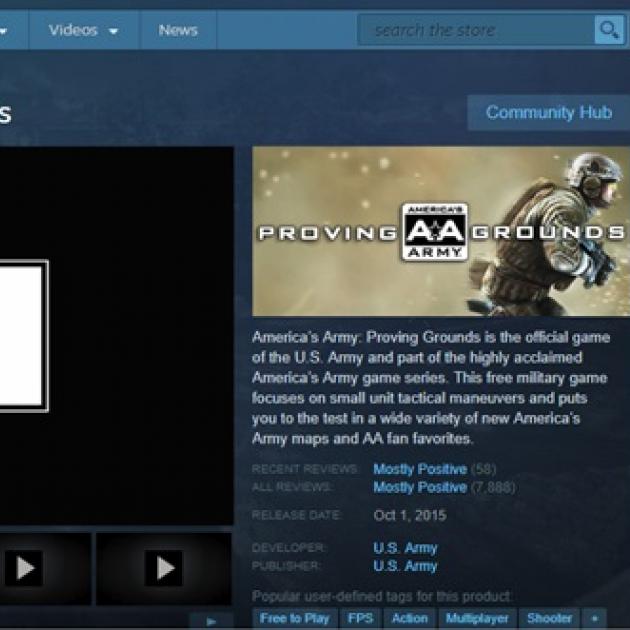Select the Action tag
Screen dimensions: 630x630
tap(408, 619)
